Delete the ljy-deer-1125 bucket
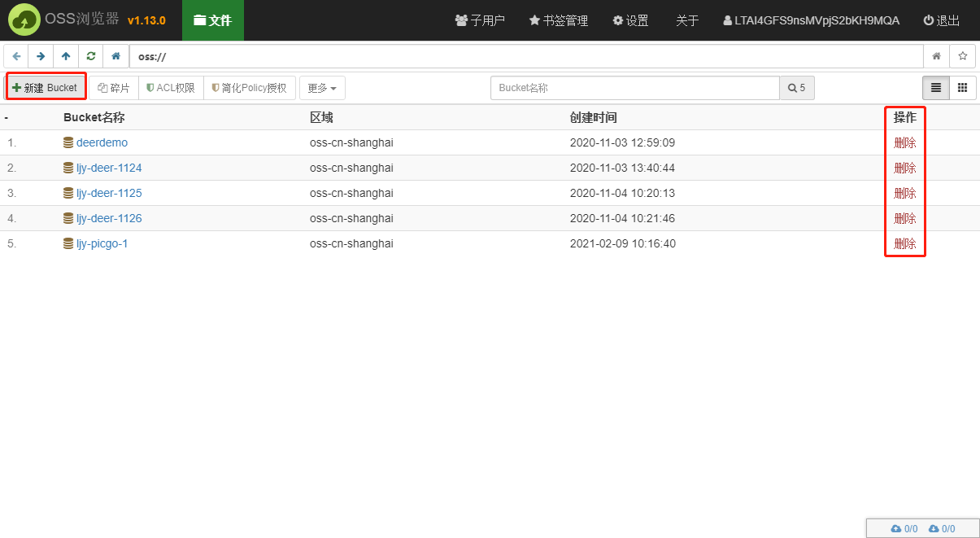Image resolution: width=980 pixels, height=538 pixels. pyautogui.click(x=904, y=193)
